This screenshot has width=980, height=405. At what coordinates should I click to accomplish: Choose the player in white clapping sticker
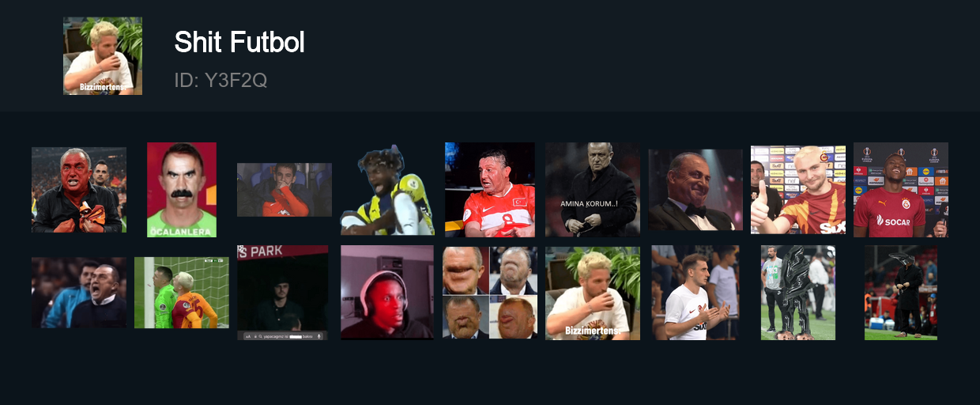pos(695,293)
